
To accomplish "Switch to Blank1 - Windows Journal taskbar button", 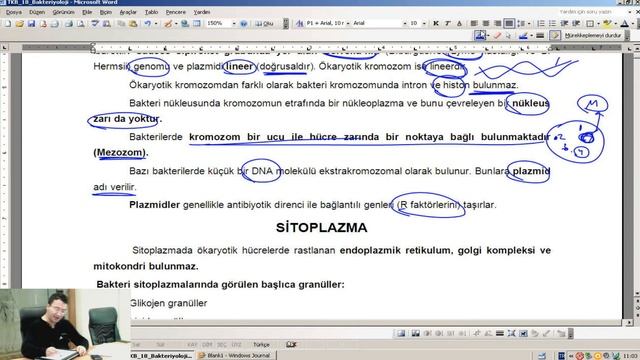I will pos(236,356).
